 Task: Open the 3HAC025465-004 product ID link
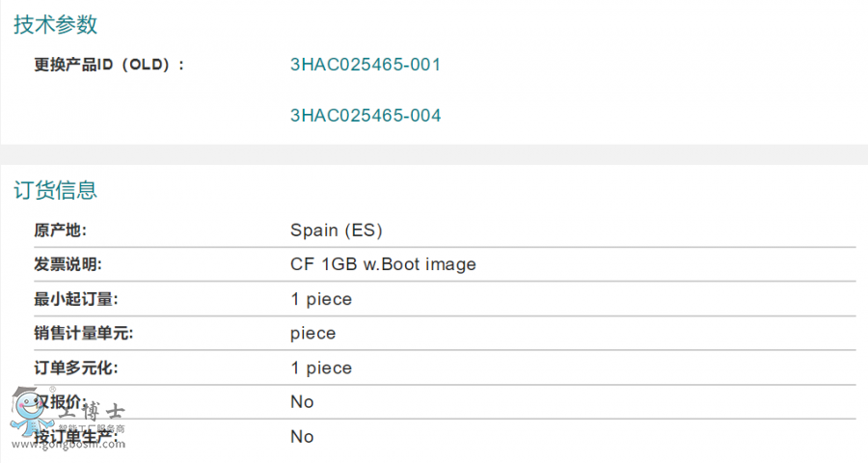366,116
